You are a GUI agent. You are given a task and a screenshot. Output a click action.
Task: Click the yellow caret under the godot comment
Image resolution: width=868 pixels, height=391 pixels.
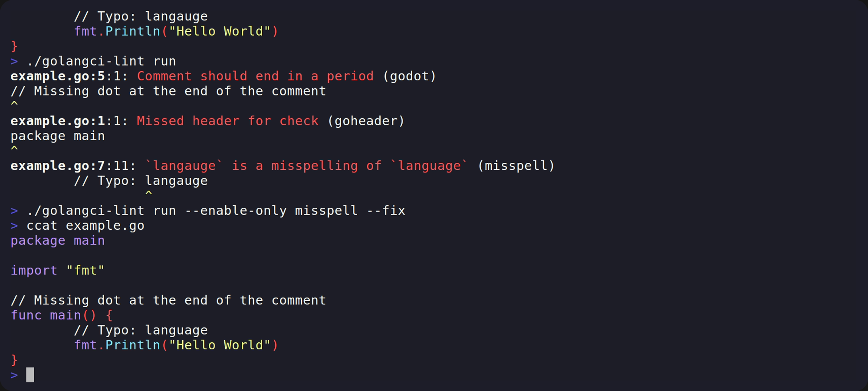click(x=14, y=104)
